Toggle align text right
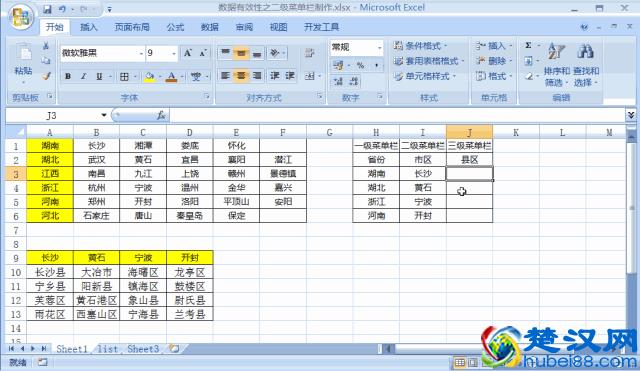Image resolution: width=640 pixels, height=371 pixels. [257, 76]
